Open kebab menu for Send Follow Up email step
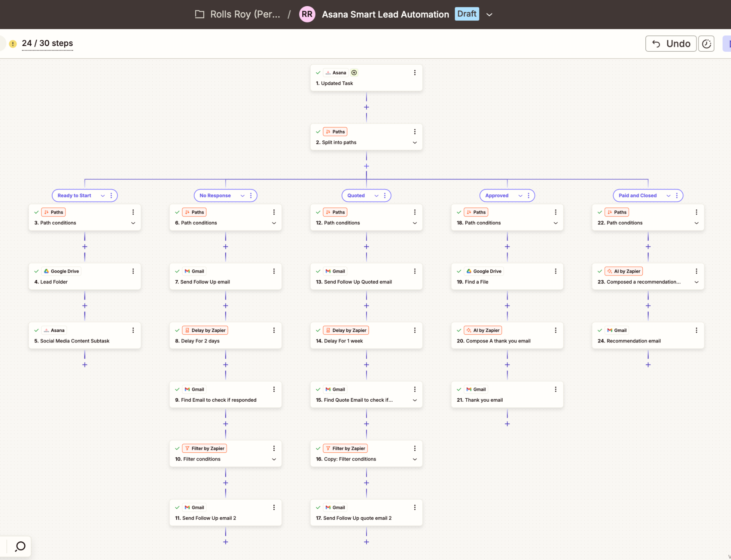 click(274, 271)
